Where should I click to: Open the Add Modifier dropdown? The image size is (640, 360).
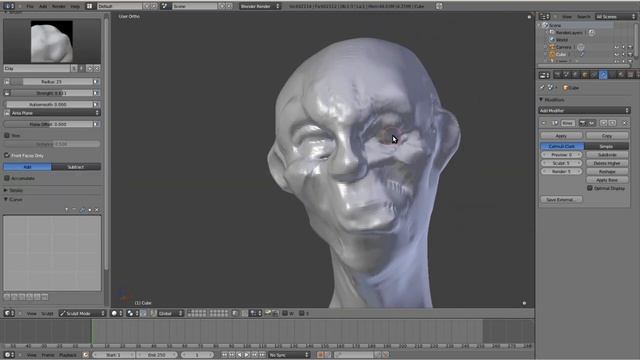pyautogui.click(x=584, y=111)
